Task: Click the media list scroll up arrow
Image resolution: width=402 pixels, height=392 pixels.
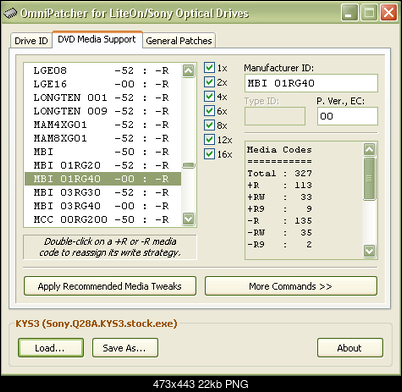Action: click(x=188, y=71)
